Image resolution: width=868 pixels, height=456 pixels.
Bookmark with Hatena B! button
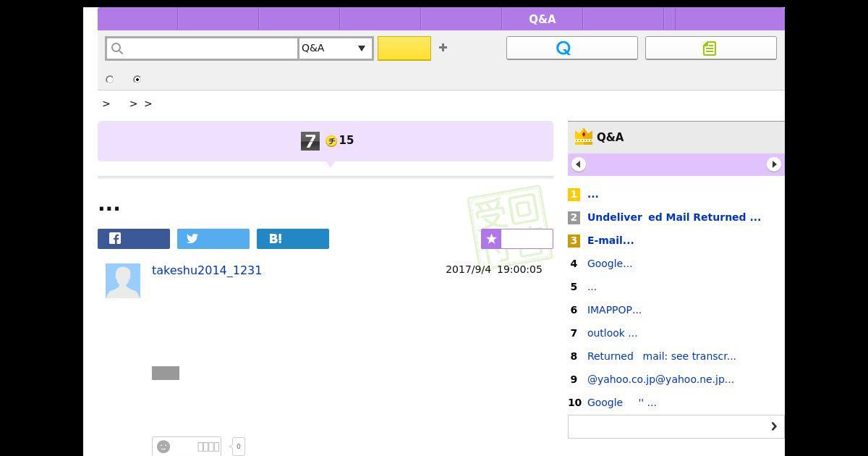293,239
